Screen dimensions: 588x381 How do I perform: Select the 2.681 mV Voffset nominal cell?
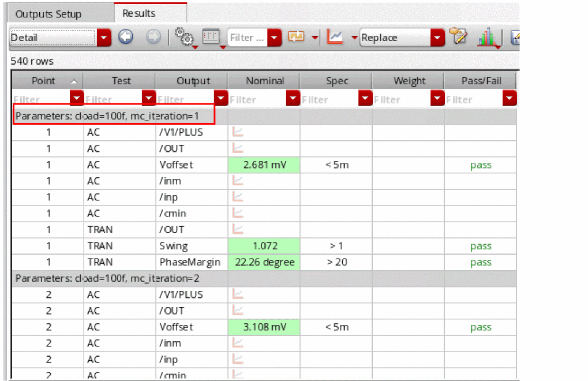[264, 165]
